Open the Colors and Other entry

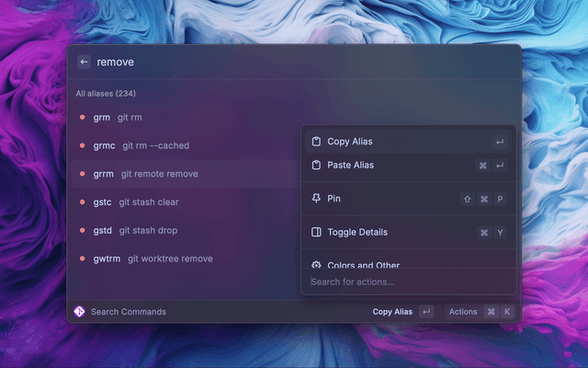click(363, 265)
